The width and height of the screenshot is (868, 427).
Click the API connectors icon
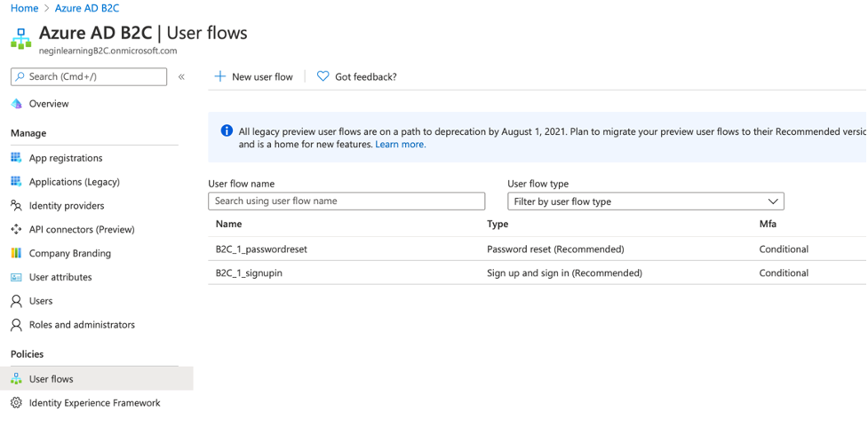tap(16, 229)
